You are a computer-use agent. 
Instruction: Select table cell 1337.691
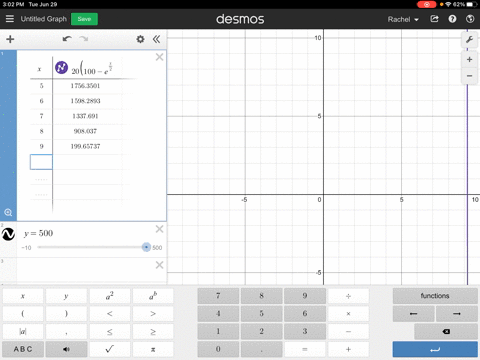tap(85, 116)
